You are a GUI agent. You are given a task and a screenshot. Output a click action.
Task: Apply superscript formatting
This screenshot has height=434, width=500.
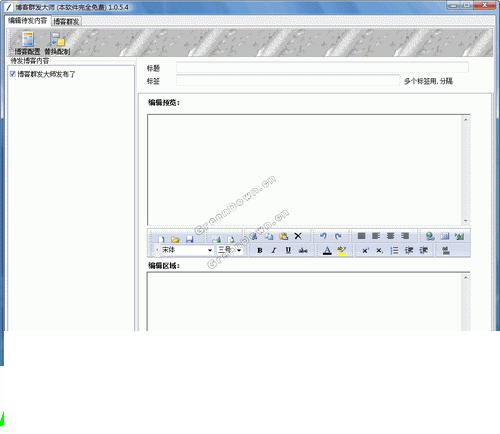(365, 250)
